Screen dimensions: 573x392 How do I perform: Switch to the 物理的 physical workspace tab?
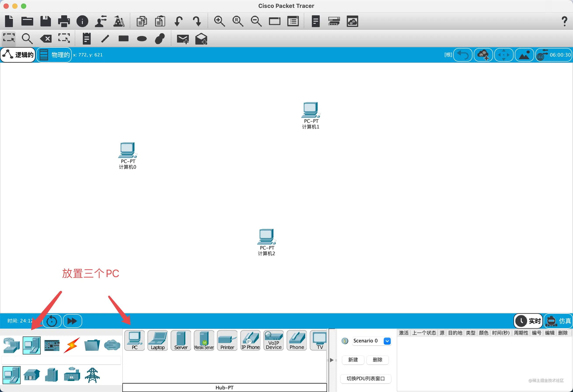pyautogui.click(x=54, y=55)
